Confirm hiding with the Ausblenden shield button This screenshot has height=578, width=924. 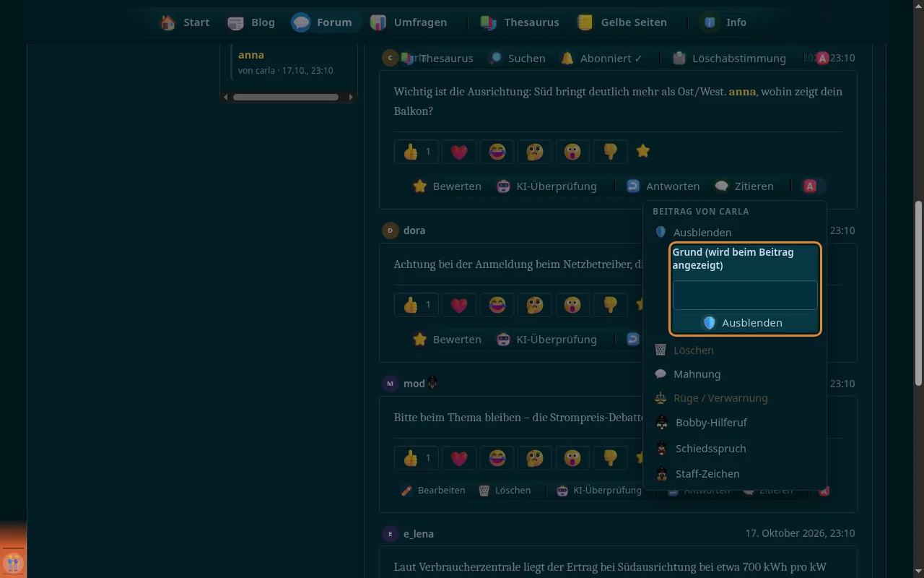(745, 323)
